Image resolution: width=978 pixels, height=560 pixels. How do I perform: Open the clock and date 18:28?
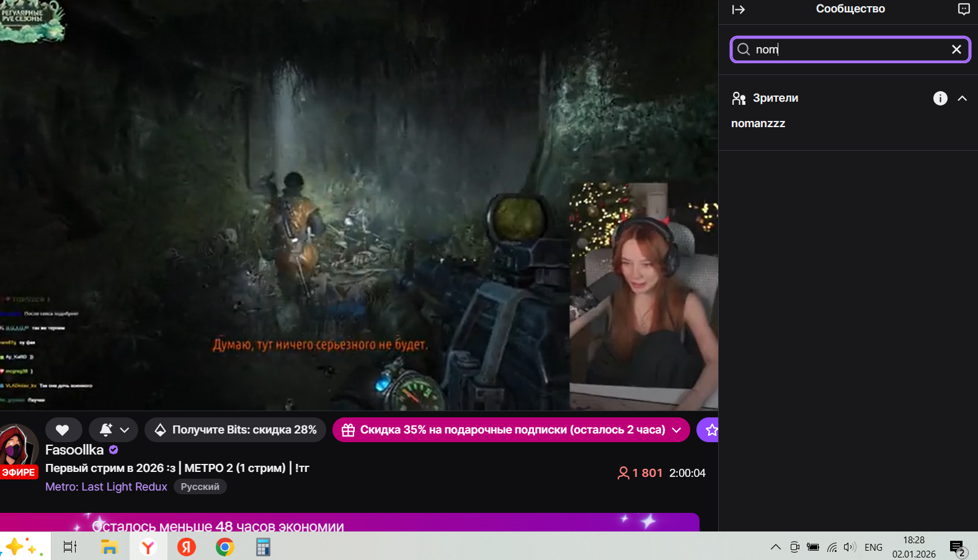[x=914, y=547]
